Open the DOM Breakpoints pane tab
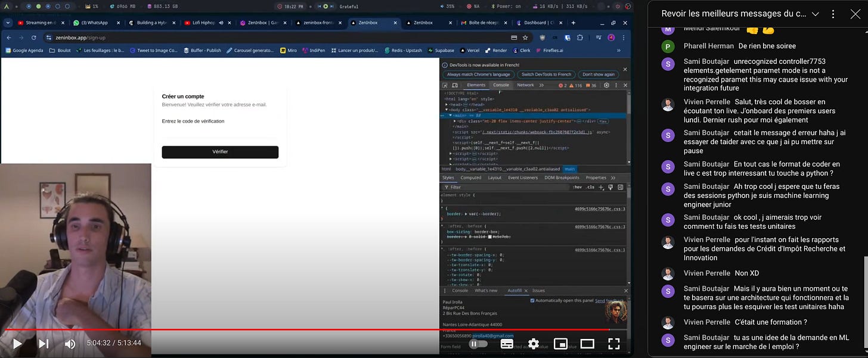Image resolution: width=868 pixels, height=358 pixels. [562, 178]
